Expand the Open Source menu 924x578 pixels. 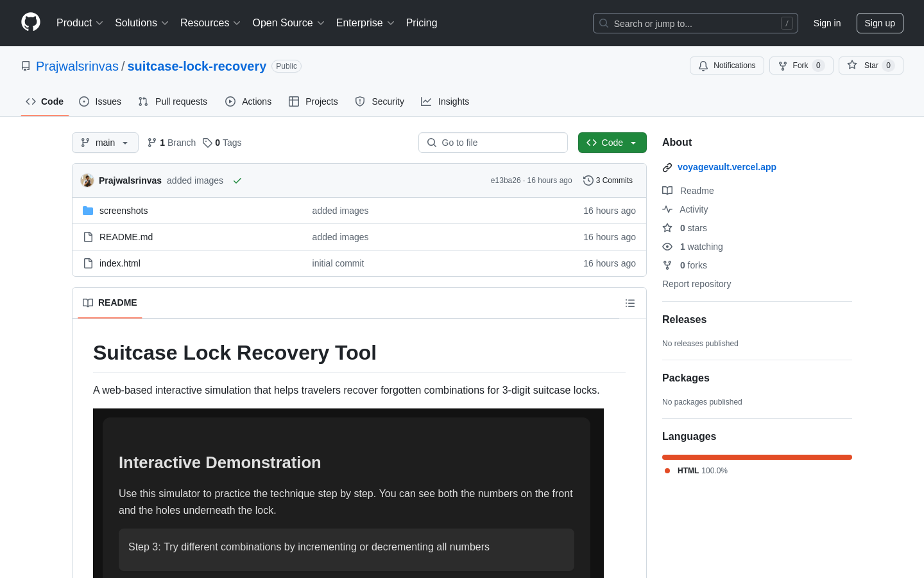pyautogui.click(x=289, y=23)
